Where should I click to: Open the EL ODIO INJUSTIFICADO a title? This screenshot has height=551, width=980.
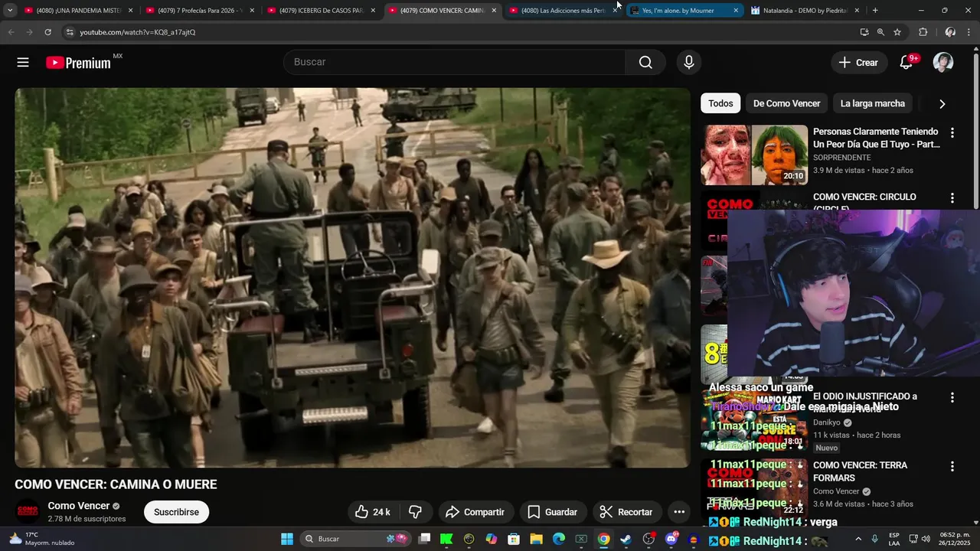coord(865,396)
